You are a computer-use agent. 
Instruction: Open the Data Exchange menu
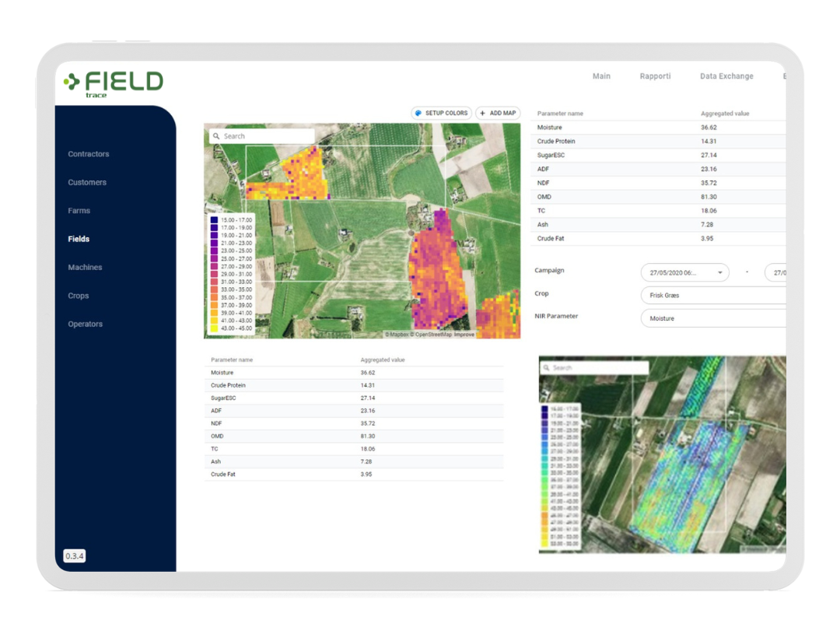[726, 75]
